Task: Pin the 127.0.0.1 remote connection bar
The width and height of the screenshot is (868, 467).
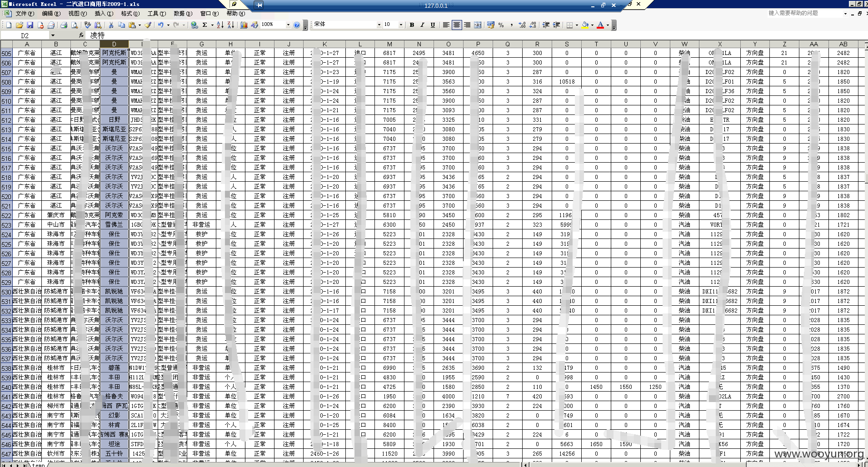Action: 259,5
